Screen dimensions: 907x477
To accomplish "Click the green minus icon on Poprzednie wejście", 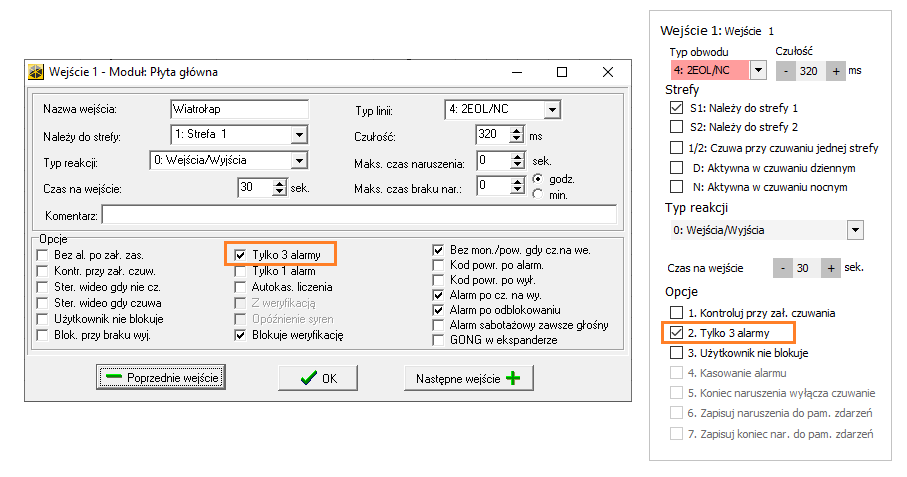I will [113, 377].
